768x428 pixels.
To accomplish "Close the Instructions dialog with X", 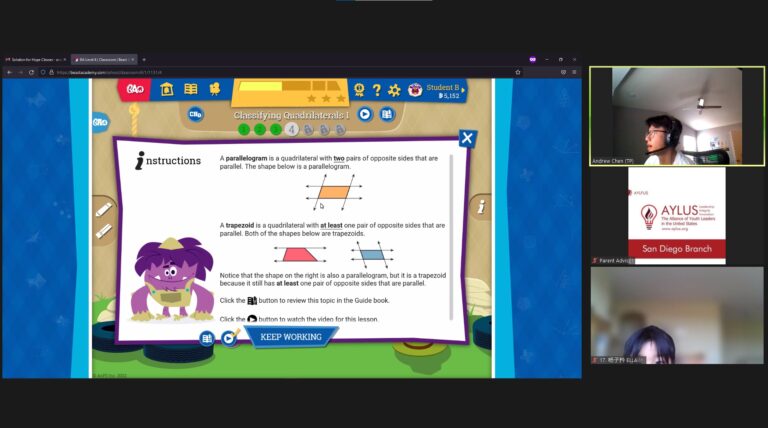I will pyautogui.click(x=467, y=138).
